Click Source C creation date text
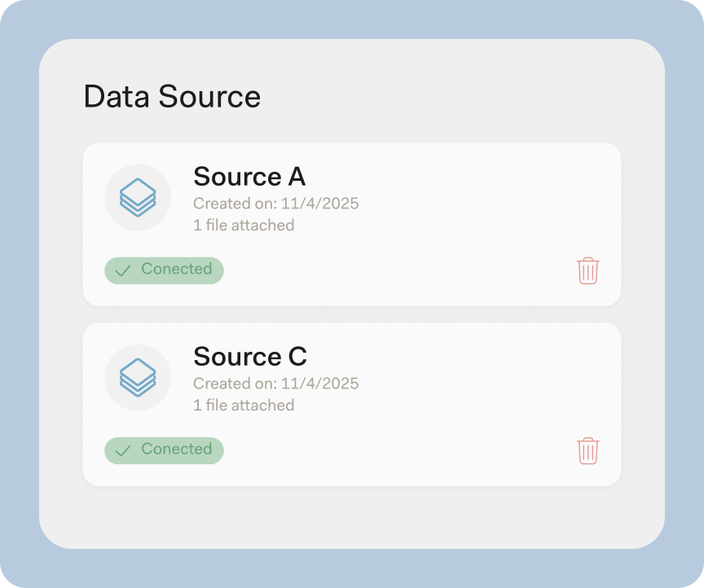Screen dimensions: 704x588 point(275,384)
